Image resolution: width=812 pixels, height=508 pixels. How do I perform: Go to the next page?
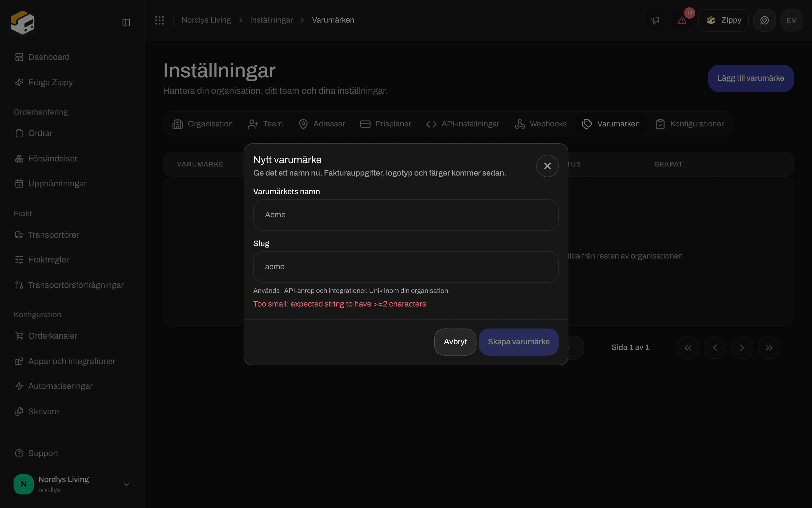coord(742,348)
